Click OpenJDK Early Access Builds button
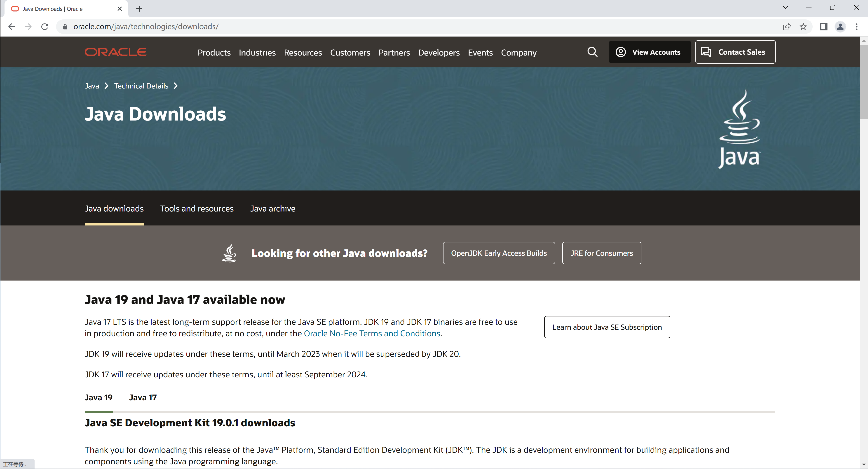Image resolution: width=868 pixels, height=469 pixels. click(x=499, y=253)
